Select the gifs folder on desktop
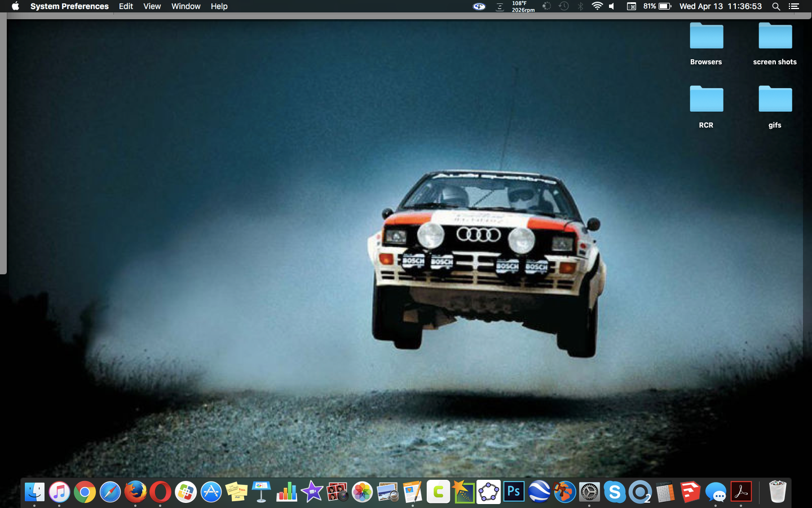This screenshot has height=508, width=812. click(x=775, y=107)
